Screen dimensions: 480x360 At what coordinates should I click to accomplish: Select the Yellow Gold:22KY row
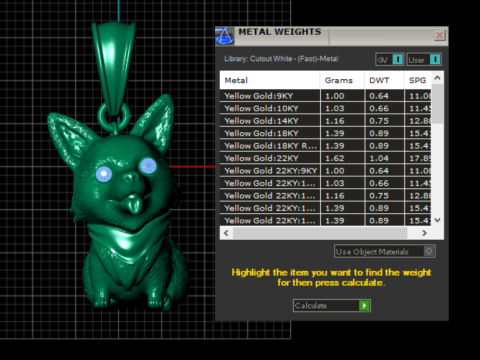click(x=325, y=158)
